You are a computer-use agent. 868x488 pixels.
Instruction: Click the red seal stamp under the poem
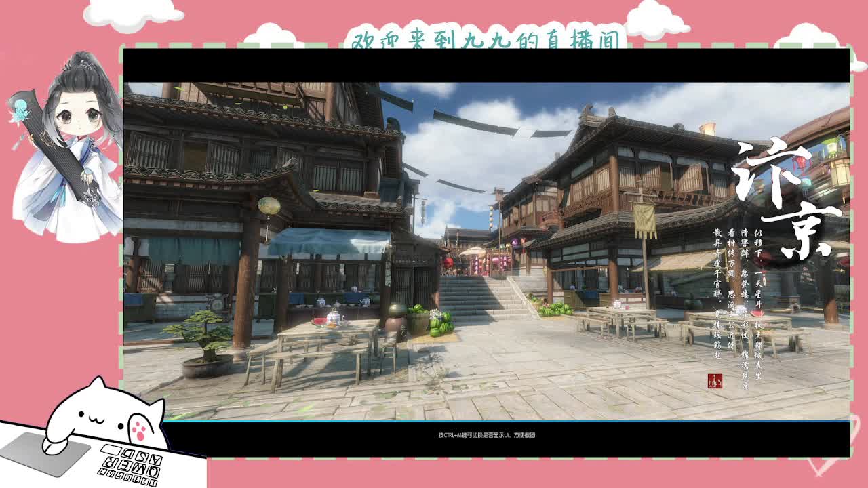[715, 380]
